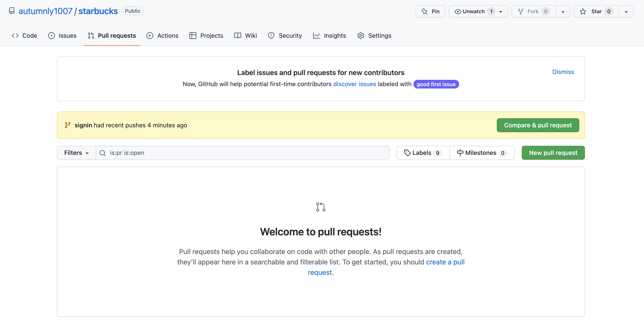Click the repository book icon beside autumnly1007
This screenshot has height=328, width=644.
click(12, 11)
